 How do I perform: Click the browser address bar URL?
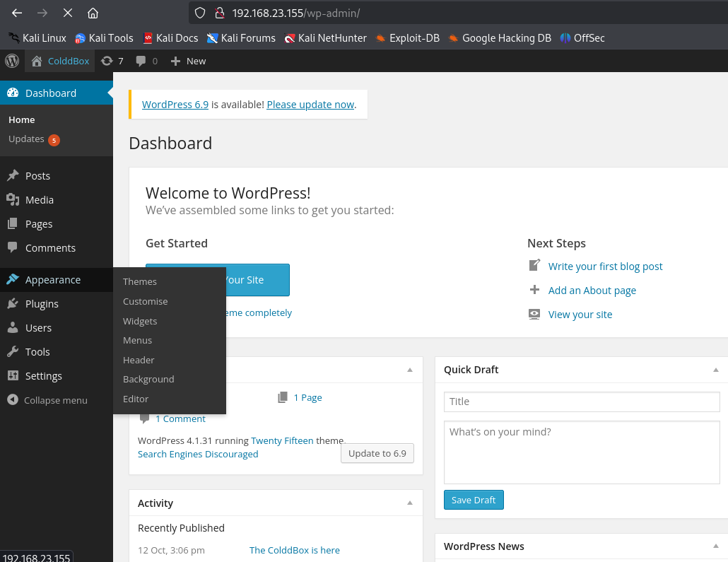(x=295, y=13)
